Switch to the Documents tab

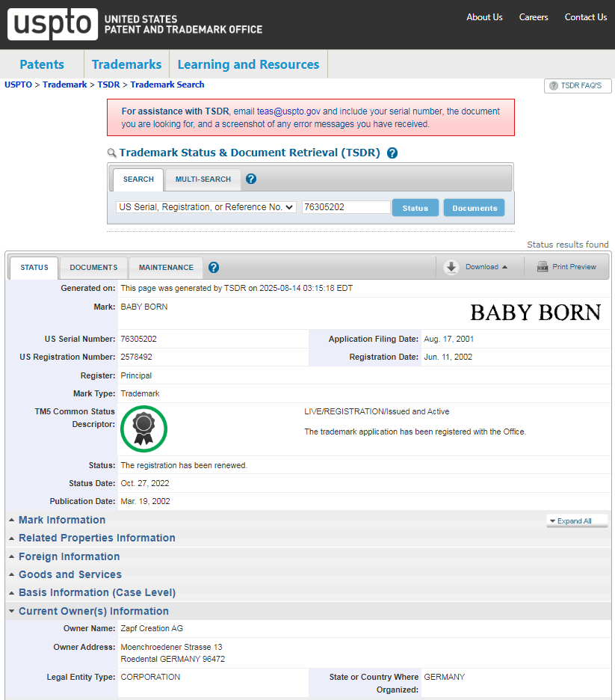point(93,268)
